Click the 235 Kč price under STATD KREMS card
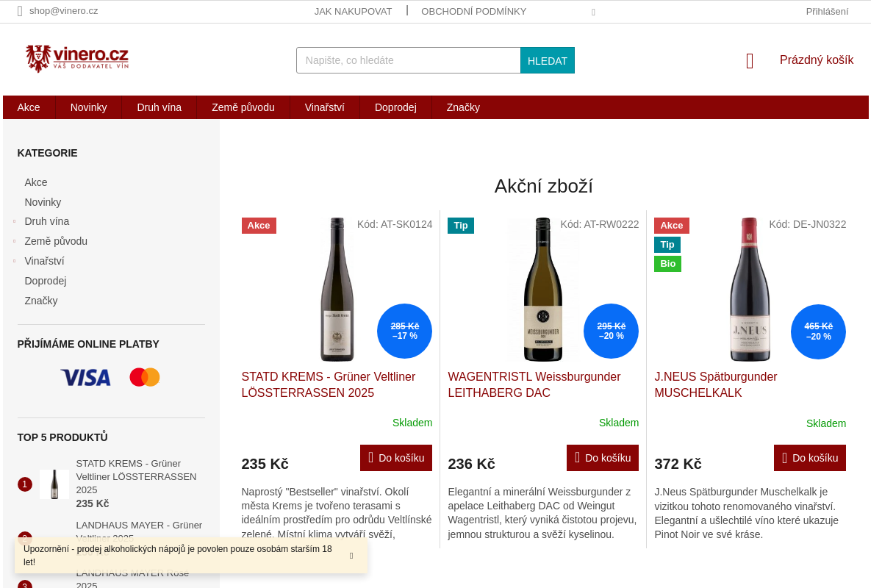882x588 pixels. (265, 464)
